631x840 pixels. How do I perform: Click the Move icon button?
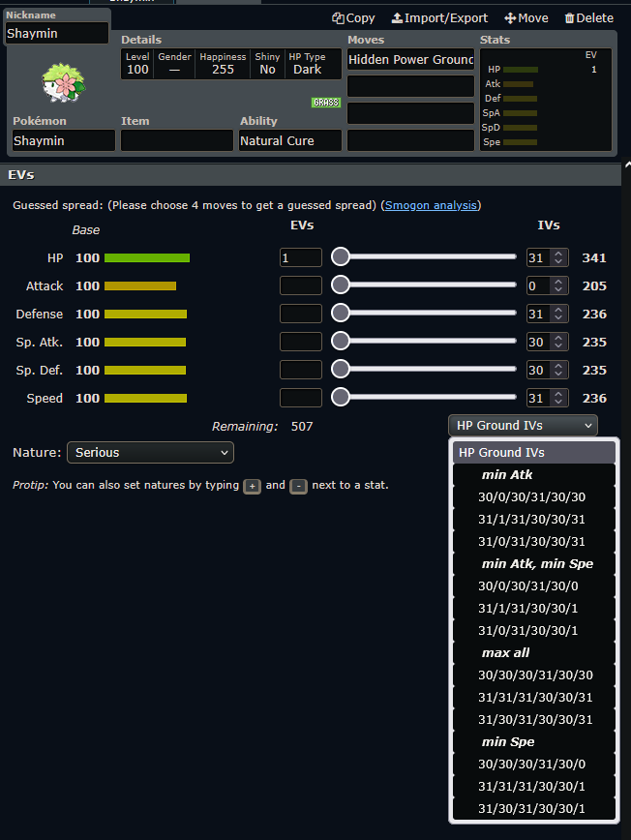click(x=526, y=18)
